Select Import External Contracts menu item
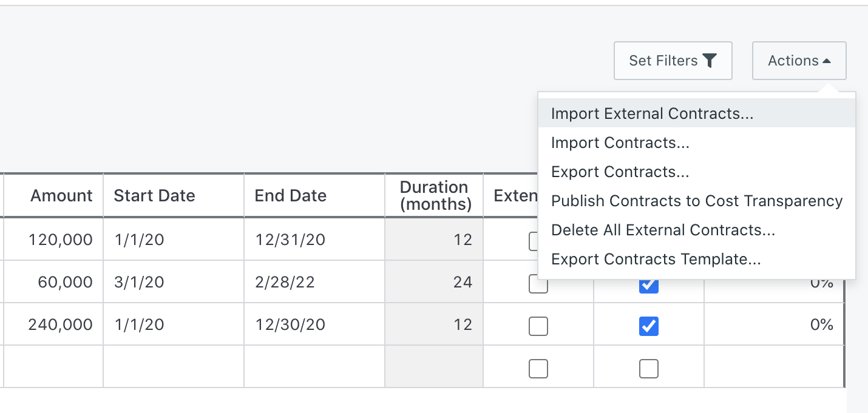The image size is (868, 413). 697,113
